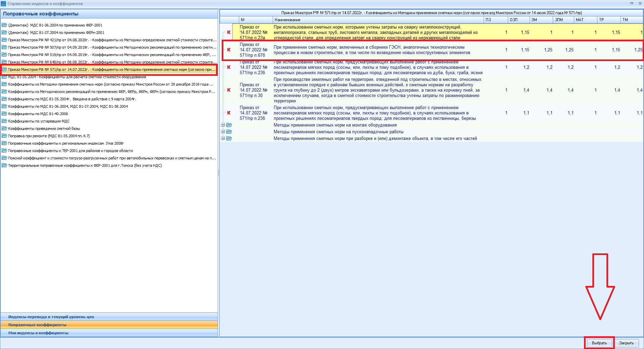
Task: Click folder icon of 'Коэффициенты по устаревшим МДС'
Action: (x=4, y=121)
